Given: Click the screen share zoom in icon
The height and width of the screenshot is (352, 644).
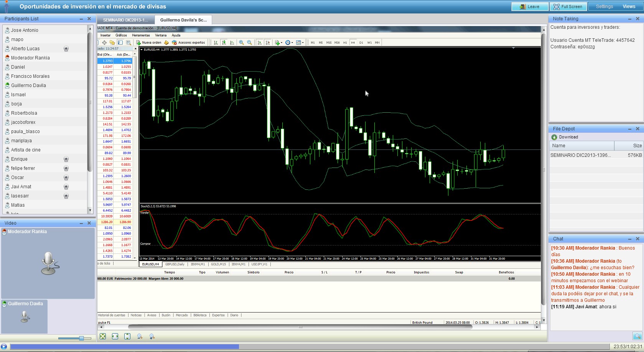Looking at the screenshot, I should (x=152, y=336).
